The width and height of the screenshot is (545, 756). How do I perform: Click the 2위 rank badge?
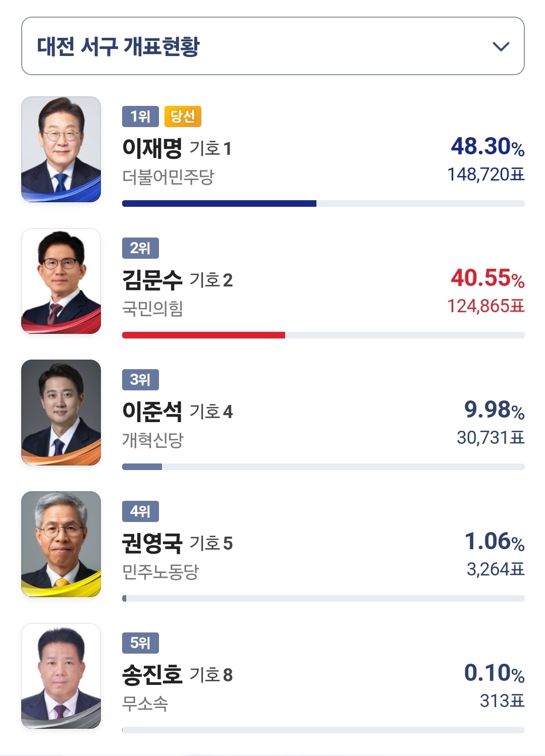tap(140, 248)
